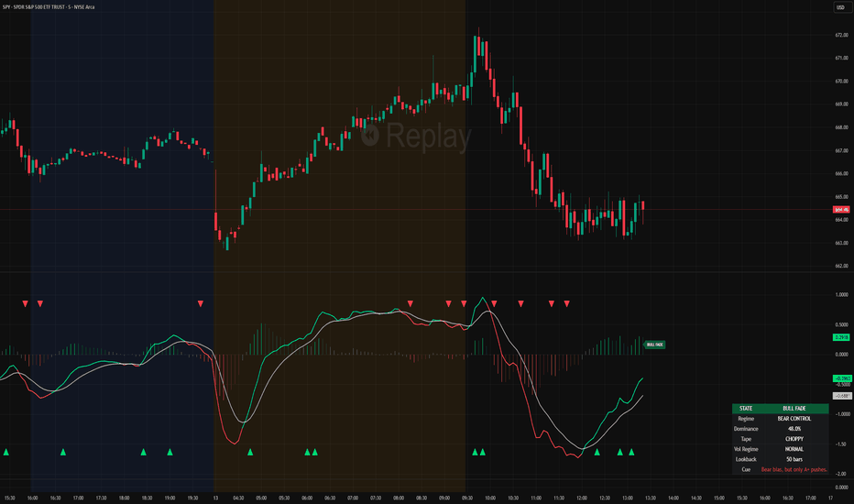Click the 19:30 time axis label
This screenshot has height=504, width=854.
(192, 498)
